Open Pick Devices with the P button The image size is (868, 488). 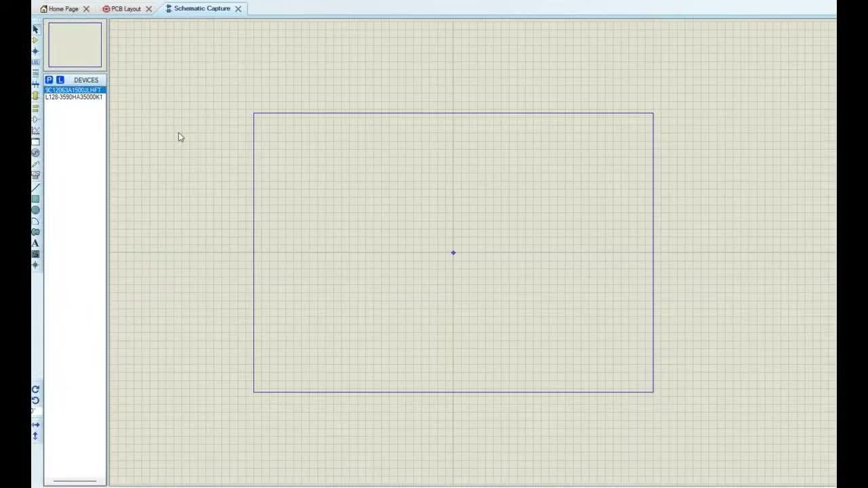click(49, 80)
